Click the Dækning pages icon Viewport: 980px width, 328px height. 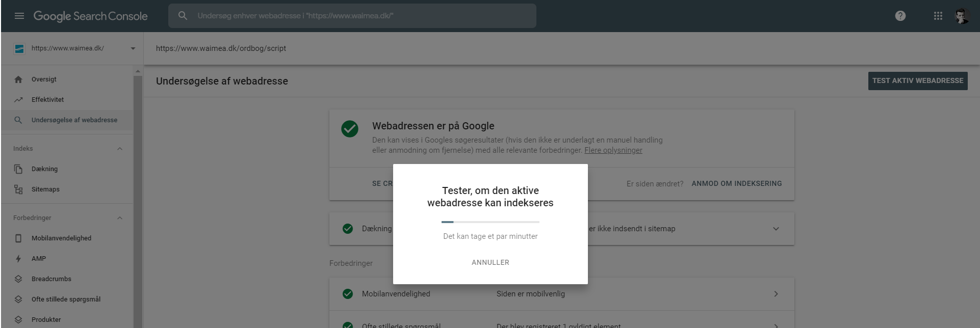(x=18, y=169)
